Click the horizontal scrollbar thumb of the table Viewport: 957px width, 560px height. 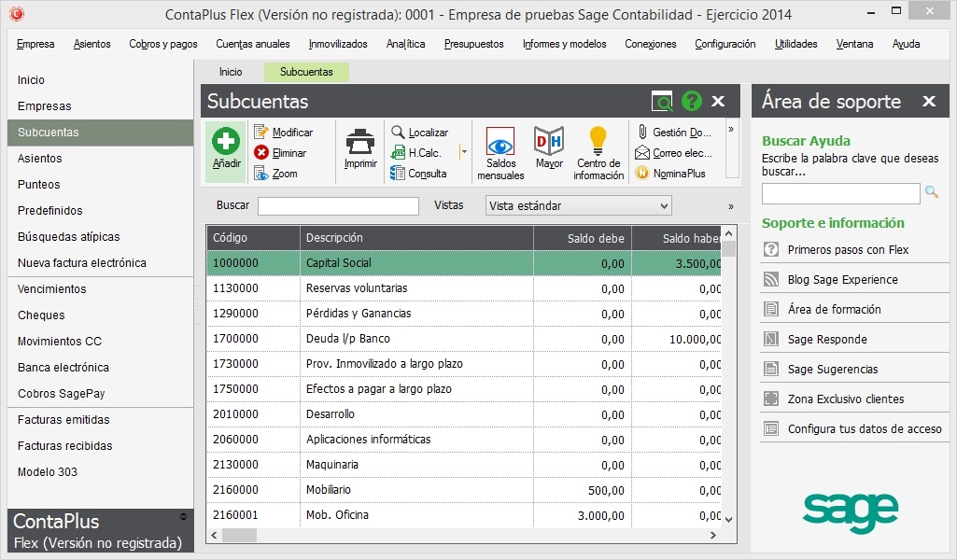point(239,536)
